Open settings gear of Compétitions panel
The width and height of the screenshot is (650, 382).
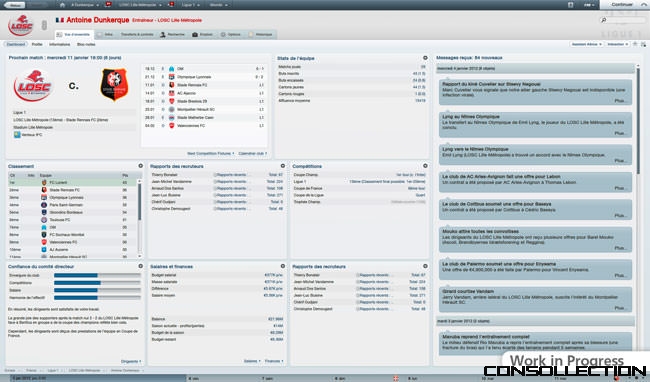pyautogui.click(x=425, y=166)
